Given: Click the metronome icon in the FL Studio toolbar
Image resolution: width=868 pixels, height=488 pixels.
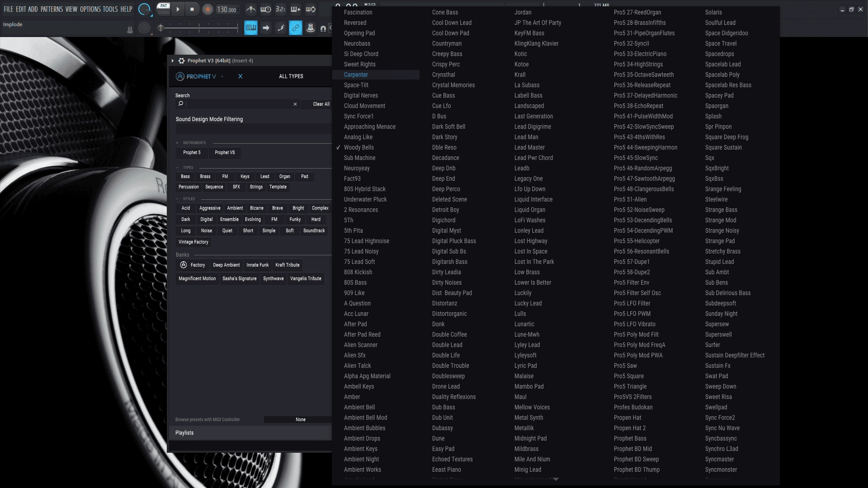Looking at the screenshot, I should tap(251, 9).
